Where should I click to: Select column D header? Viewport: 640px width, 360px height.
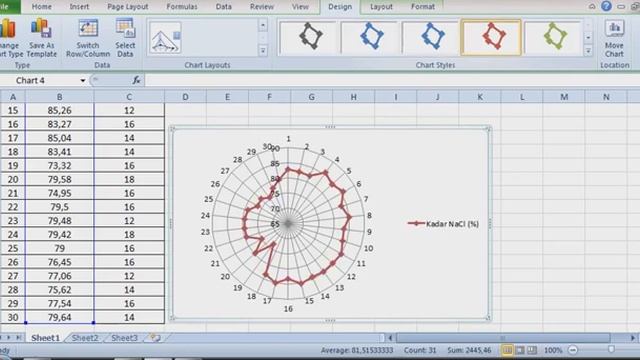(x=185, y=97)
